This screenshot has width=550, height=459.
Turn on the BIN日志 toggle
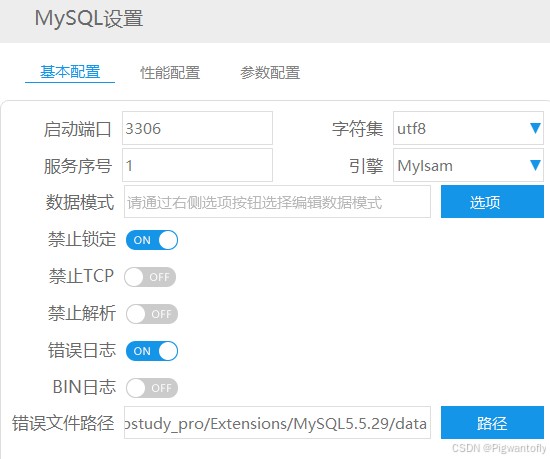(152, 388)
